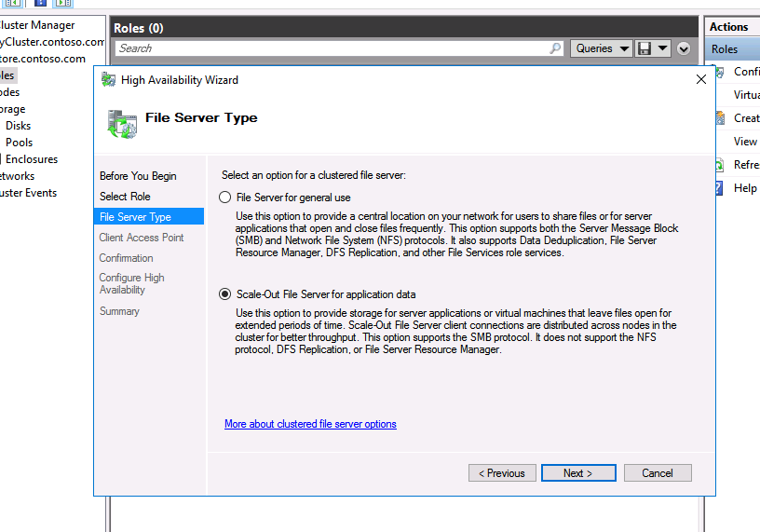Click the Next button

pyautogui.click(x=578, y=473)
